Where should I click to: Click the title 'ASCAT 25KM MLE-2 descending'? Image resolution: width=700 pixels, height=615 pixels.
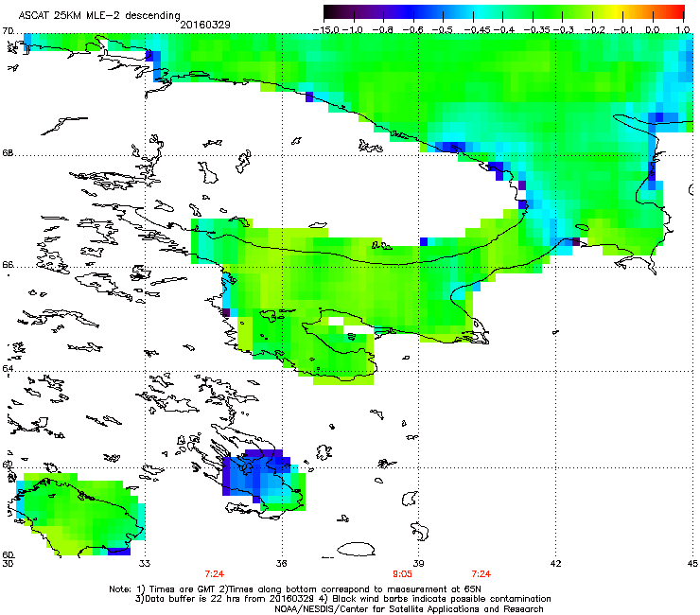coord(99,15)
